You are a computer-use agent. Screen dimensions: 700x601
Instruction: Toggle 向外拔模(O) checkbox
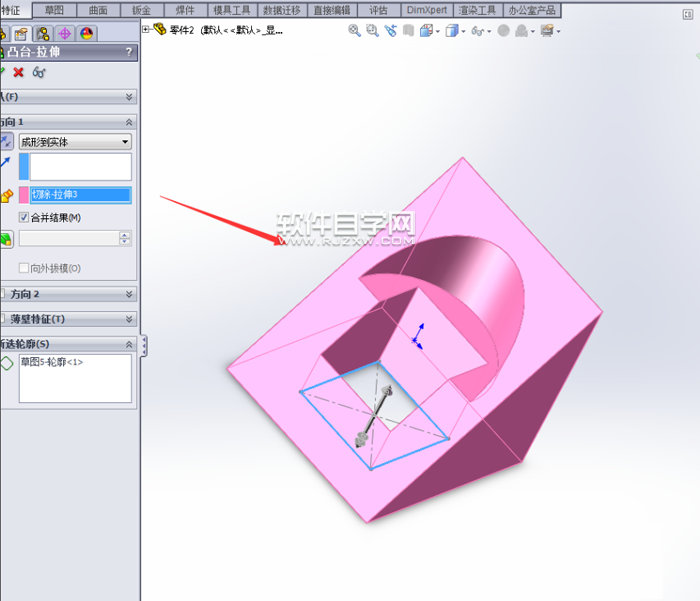(x=24, y=268)
